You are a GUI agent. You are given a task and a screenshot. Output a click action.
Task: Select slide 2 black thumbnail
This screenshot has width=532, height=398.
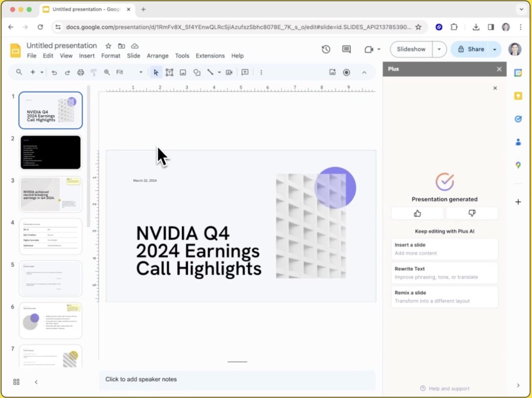(50, 153)
